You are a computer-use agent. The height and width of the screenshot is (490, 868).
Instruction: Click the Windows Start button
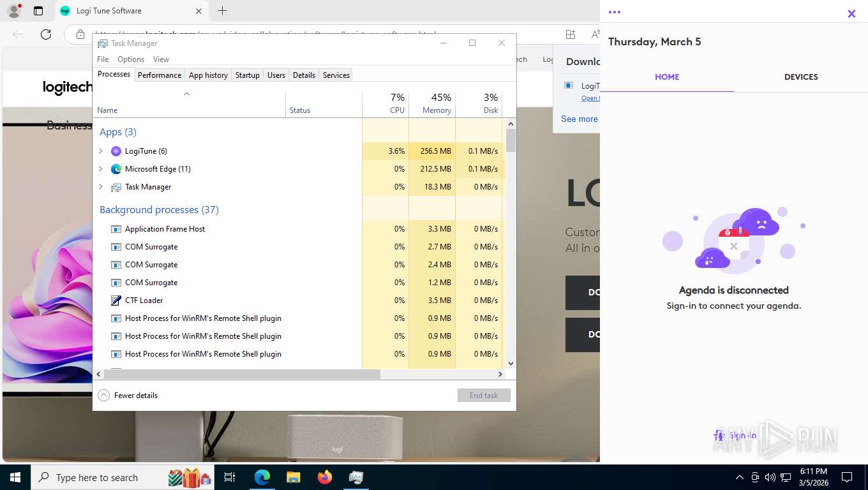pos(15,477)
